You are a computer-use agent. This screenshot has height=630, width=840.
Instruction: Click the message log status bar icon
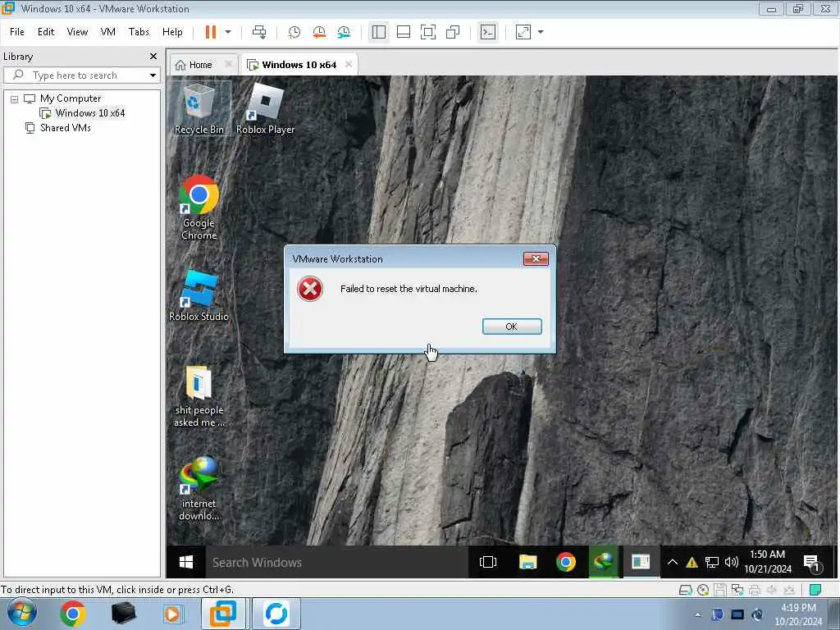click(815, 590)
